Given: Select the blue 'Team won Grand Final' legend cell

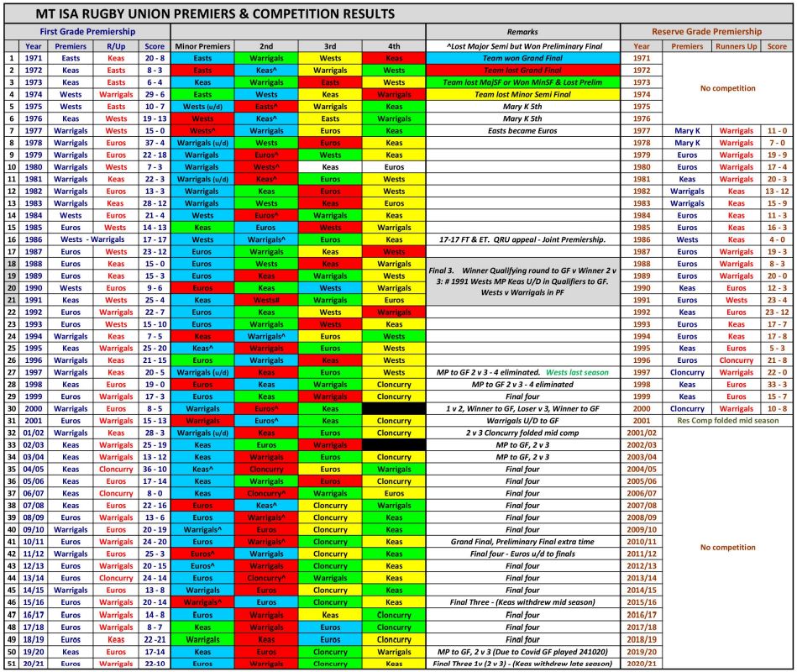Looking at the screenshot, I should pyautogui.click(x=522, y=59).
